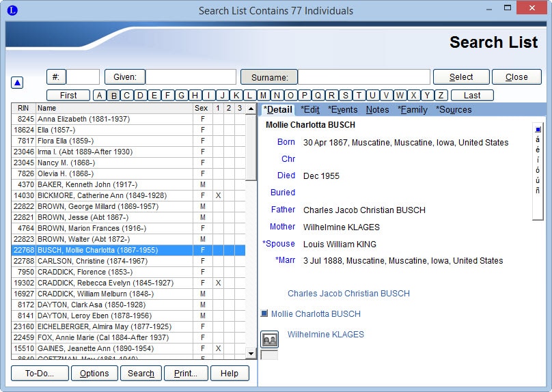Click the Name column header
Viewport: 552px width, 392px height.
114,108
